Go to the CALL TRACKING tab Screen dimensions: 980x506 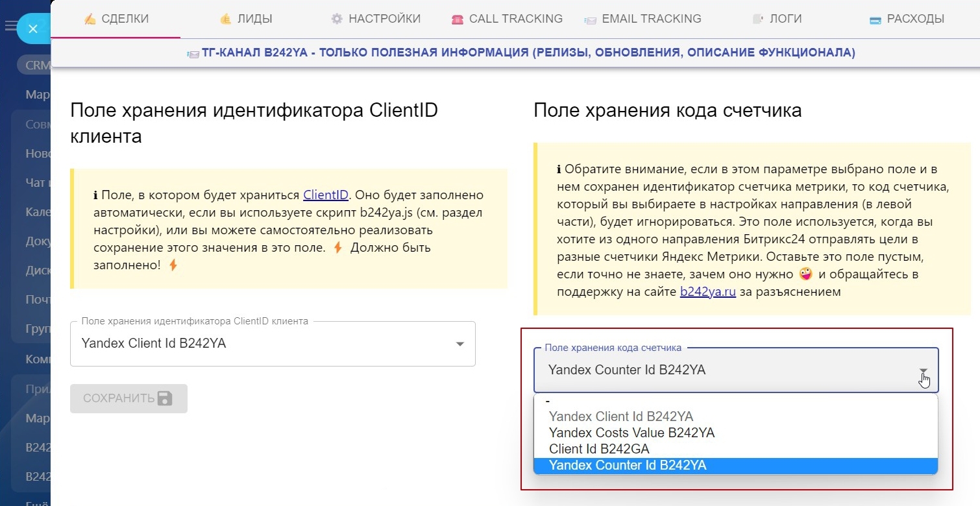coord(507,19)
